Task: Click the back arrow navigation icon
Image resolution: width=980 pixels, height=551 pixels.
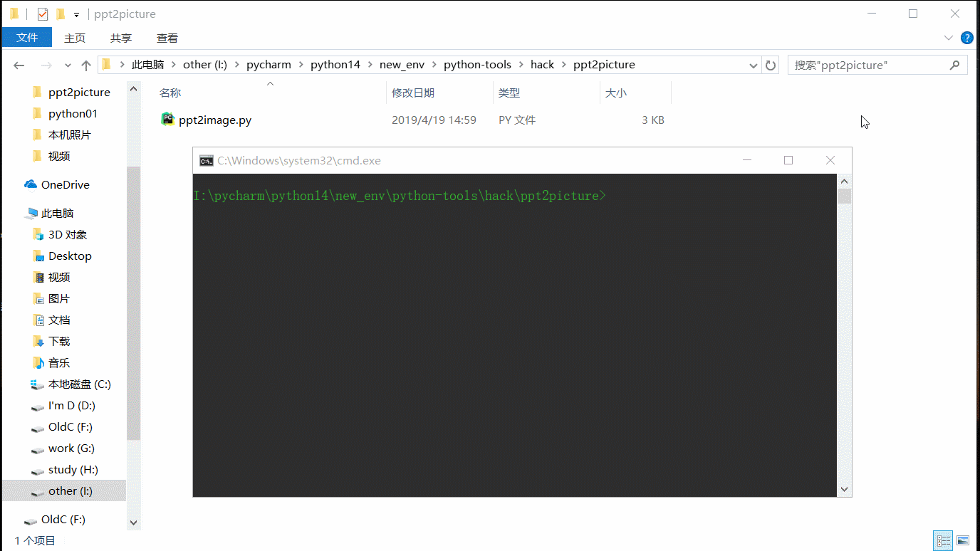Action: [19, 64]
